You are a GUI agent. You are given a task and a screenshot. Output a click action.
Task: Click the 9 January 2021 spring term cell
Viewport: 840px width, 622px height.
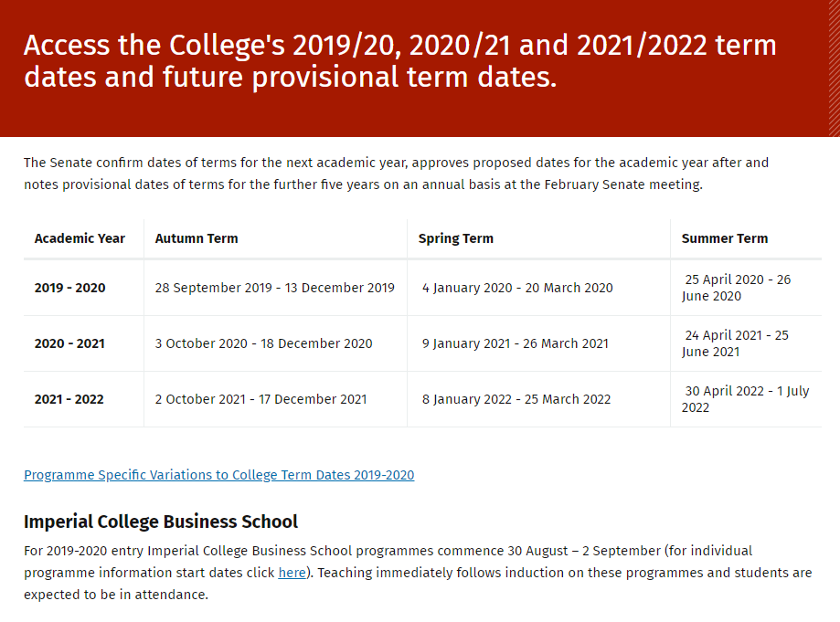click(515, 343)
